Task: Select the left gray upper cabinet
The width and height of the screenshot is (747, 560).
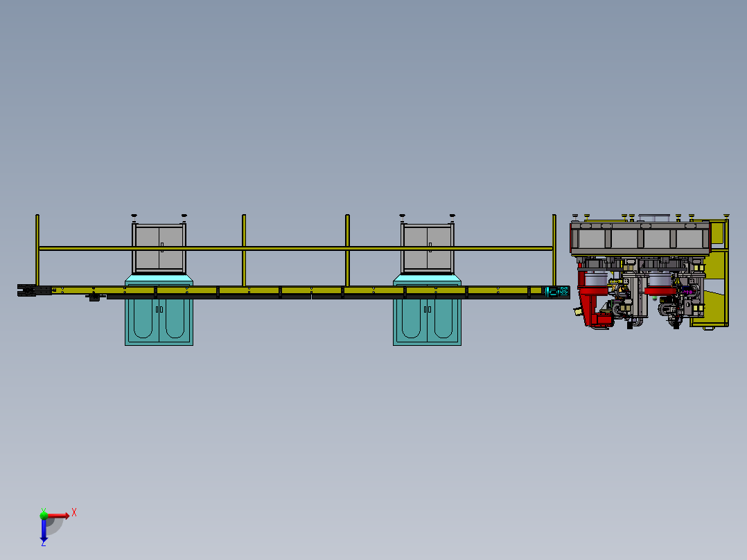Action: [x=159, y=248]
